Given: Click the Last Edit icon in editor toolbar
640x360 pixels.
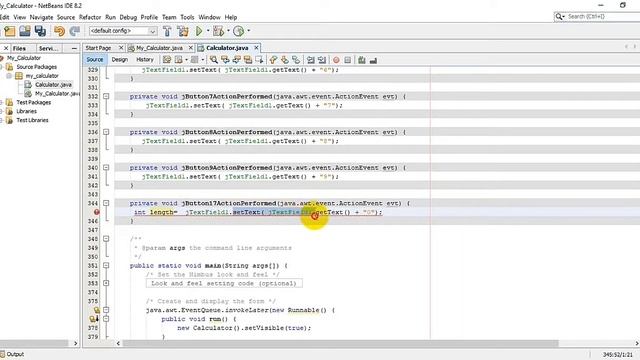Looking at the screenshot, I should (x=167, y=60).
